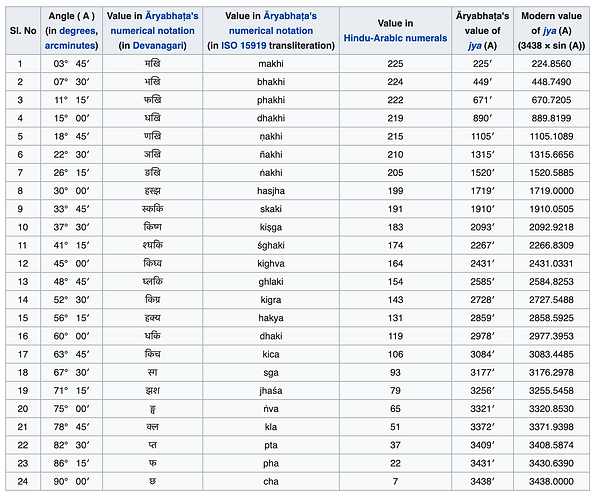Image resolution: width=600 pixels, height=498 pixels.
Task: Click the 'cha' cell in last row
Action: [271, 482]
